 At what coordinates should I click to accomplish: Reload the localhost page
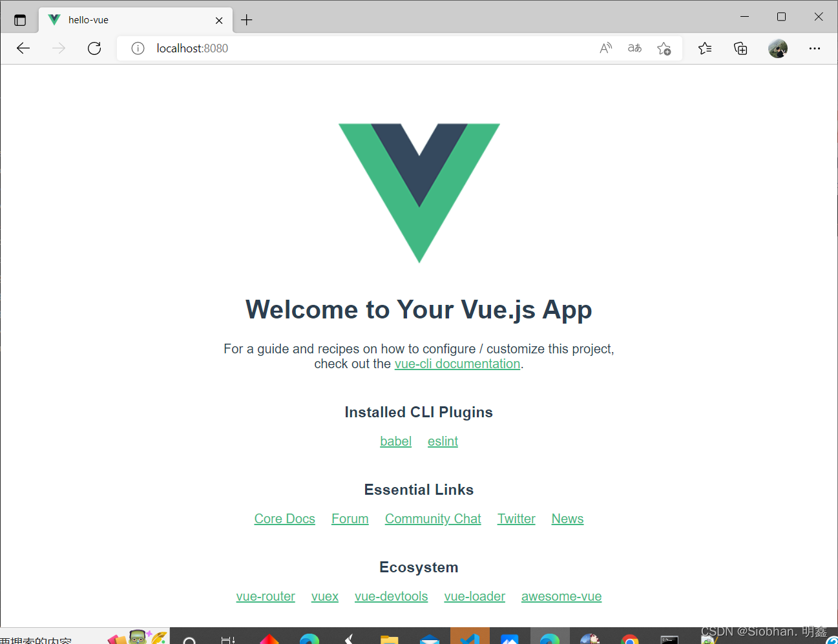click(x=94, y=48)
